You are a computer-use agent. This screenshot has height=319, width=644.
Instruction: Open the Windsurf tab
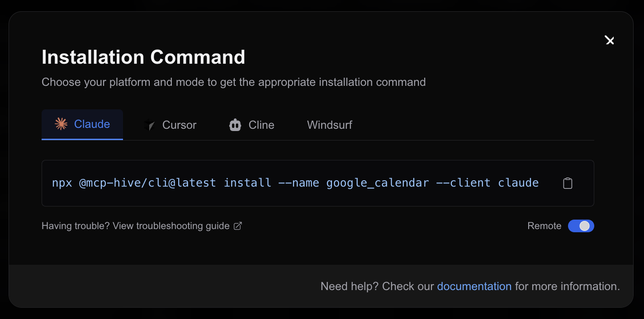pyautogui.click(x=329, y=125)
